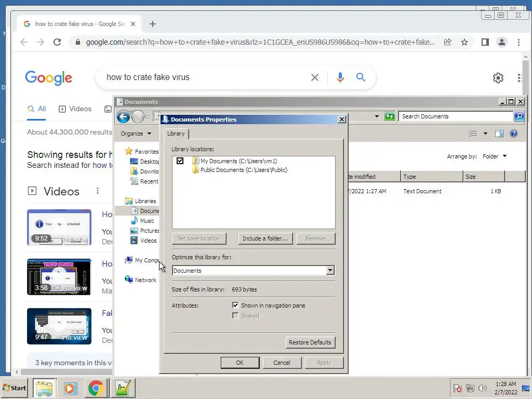Open Notepad++ from the taskbar

pos(123,388)
